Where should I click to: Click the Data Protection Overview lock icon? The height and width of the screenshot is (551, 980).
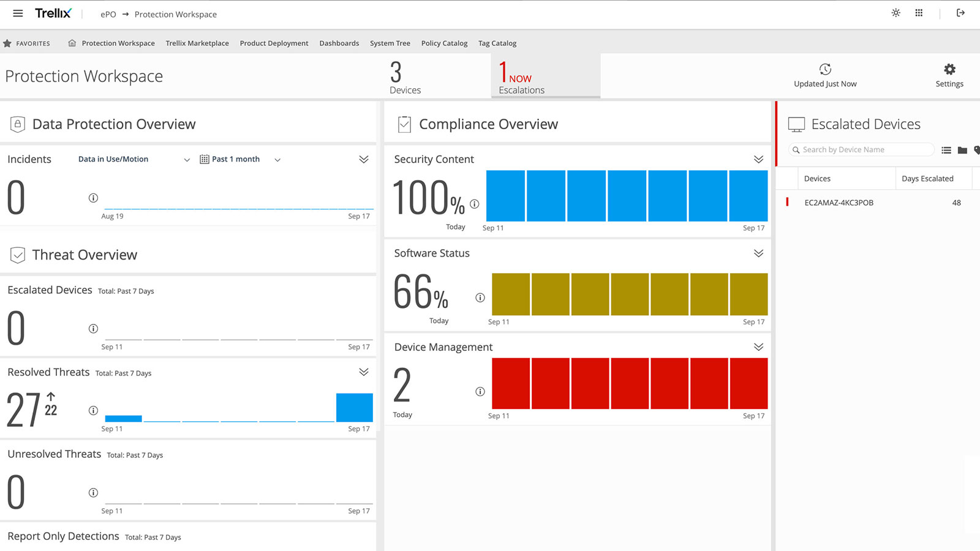[x=18, y=124]
